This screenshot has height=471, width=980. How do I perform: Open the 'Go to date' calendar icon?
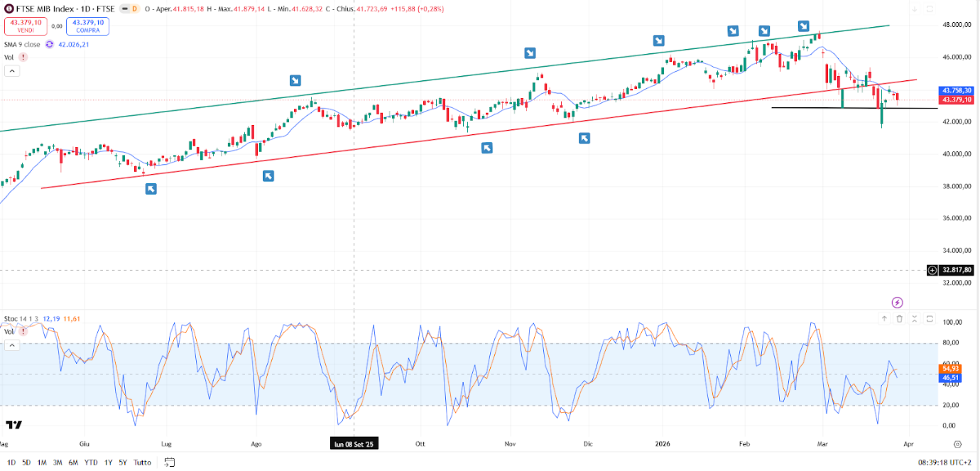(x=168, y=462)
